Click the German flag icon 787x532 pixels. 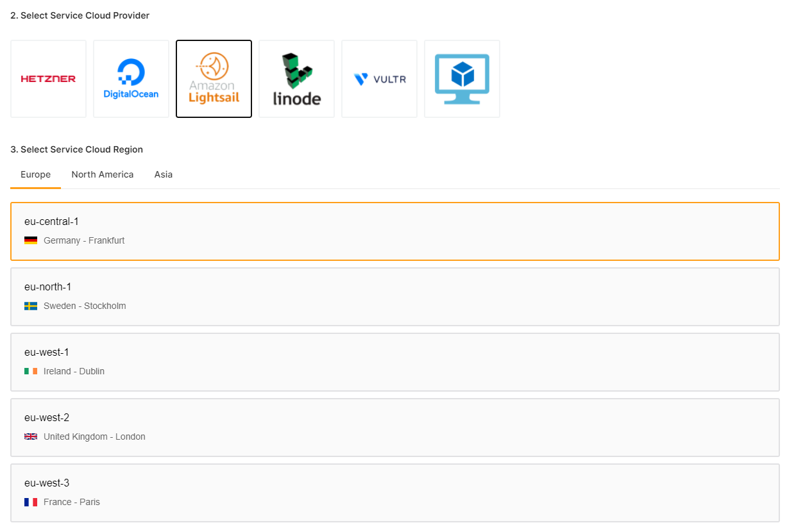[31, 241]
